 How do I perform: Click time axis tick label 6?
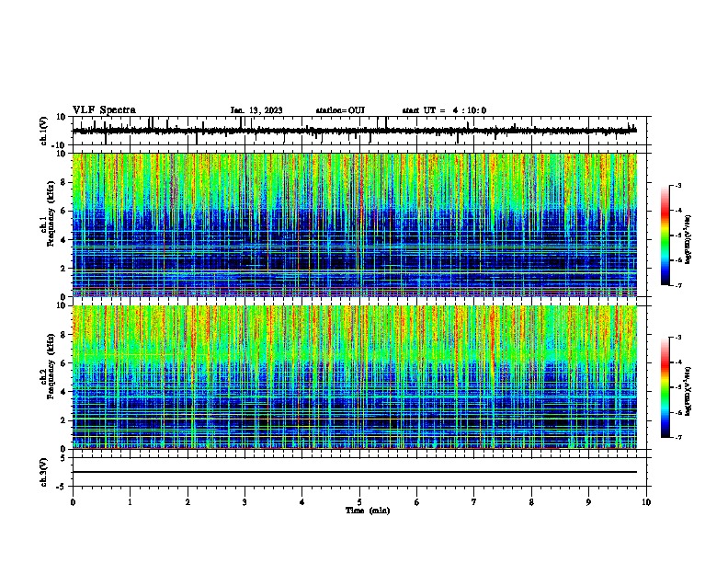[417, 502]
